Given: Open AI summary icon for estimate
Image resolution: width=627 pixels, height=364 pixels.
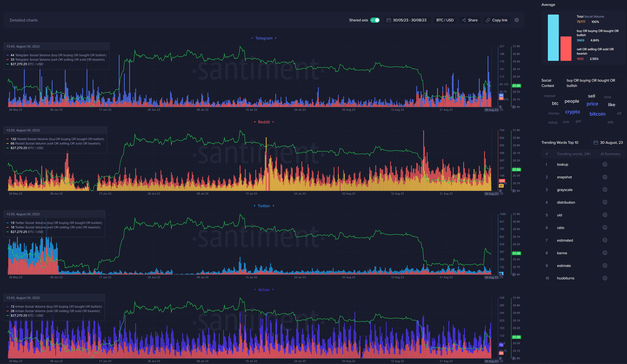Looking at the screenshot, I should 605,265.
